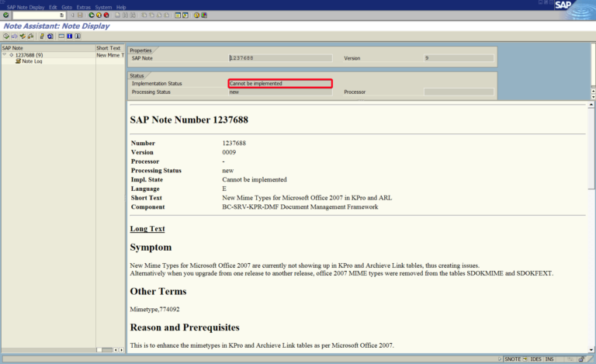Open the System menu
This screenshot has height=364, width=596.
103,7
